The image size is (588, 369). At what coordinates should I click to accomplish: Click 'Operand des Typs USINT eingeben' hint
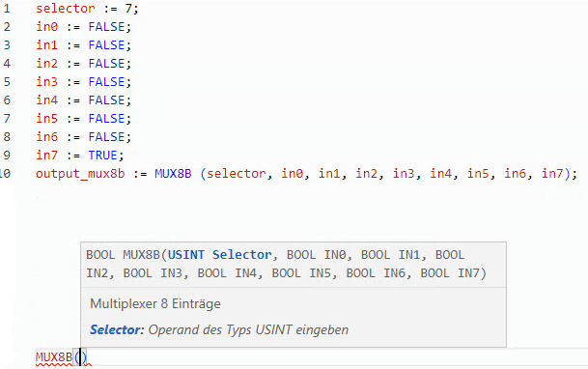pos(248,330)
